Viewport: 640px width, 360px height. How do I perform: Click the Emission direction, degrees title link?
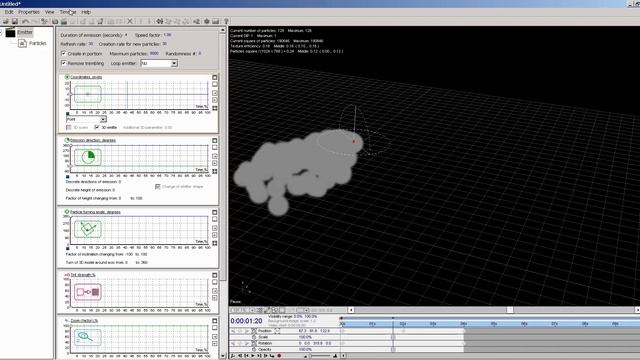(93, 140)
